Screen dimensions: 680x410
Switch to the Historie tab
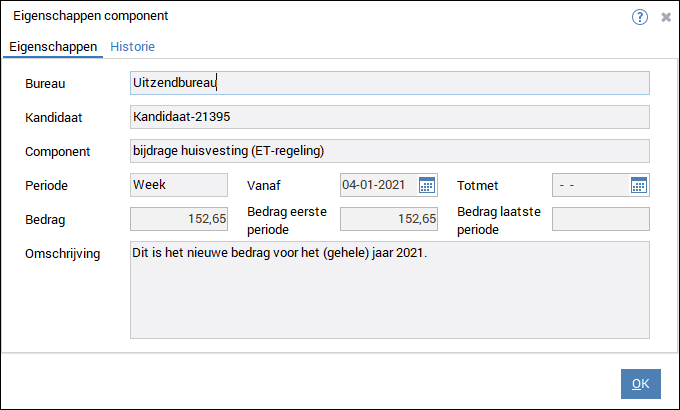(x=132, y=47)
